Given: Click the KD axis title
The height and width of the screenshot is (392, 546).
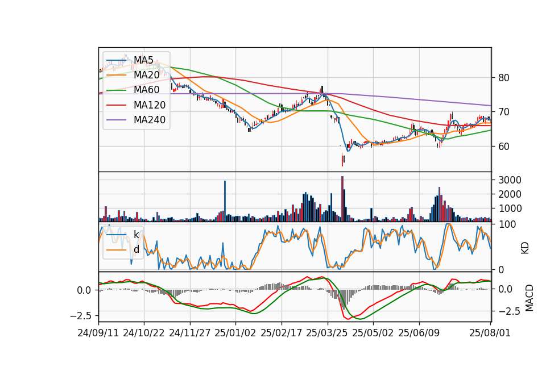Looking at the screenshot, I should click(525, 248).
